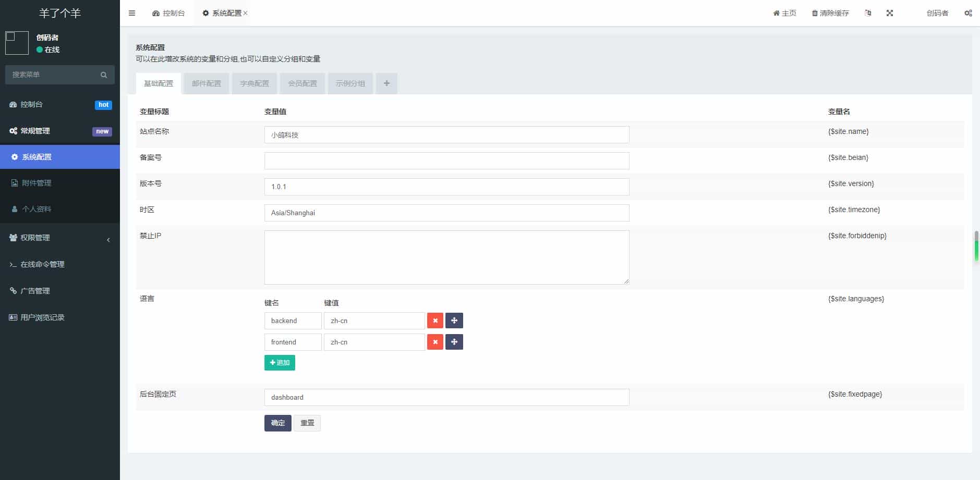Open the 主页 home link
This screenshot has height=480, width=980.
click(784, 13)
